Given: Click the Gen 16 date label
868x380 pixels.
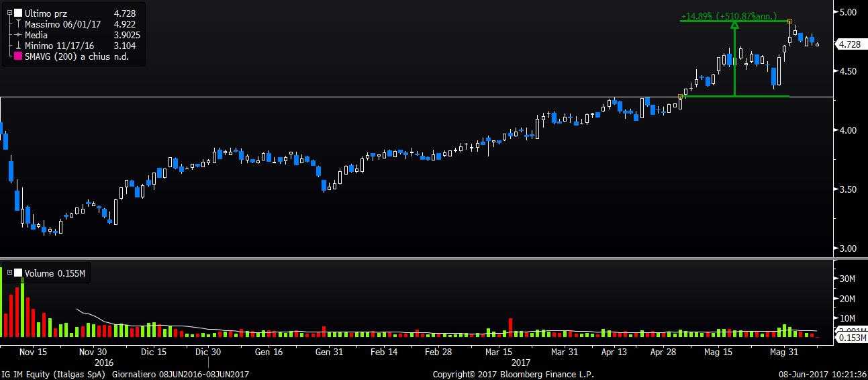Looking at the screenshot, I should (x=269, y=352).
